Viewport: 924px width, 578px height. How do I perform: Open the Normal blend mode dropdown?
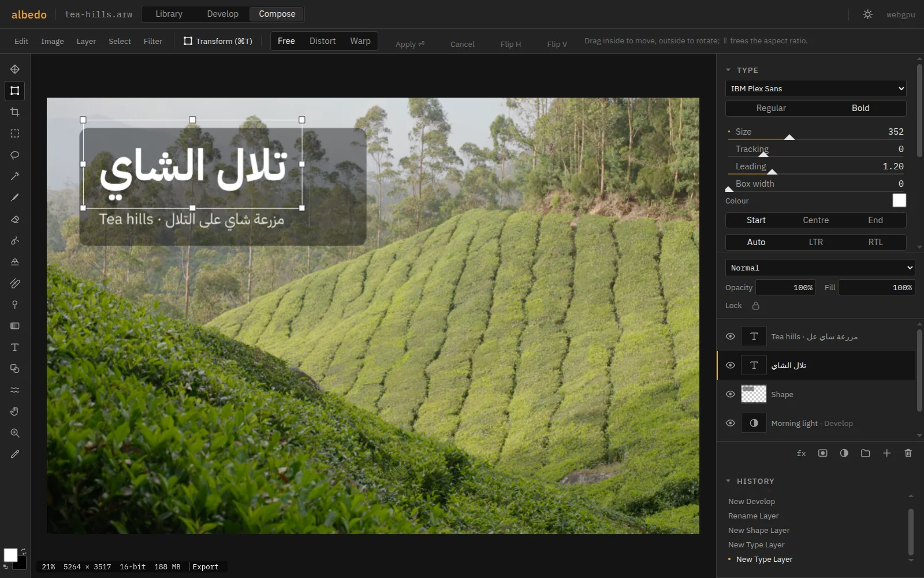click(x=820, y=268)
